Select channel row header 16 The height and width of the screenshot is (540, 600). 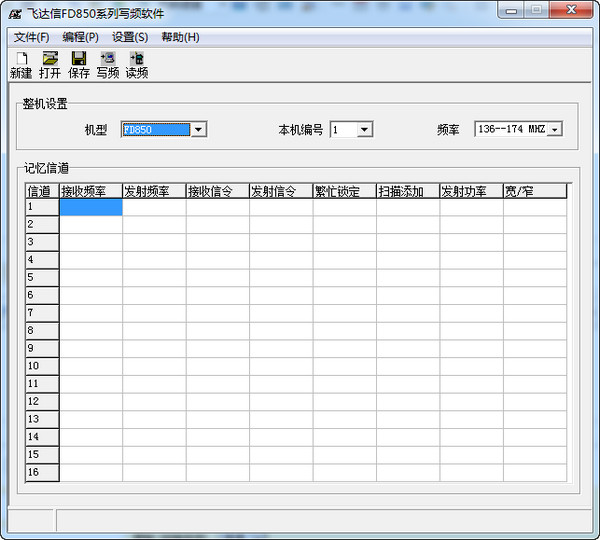click(42, 473)
